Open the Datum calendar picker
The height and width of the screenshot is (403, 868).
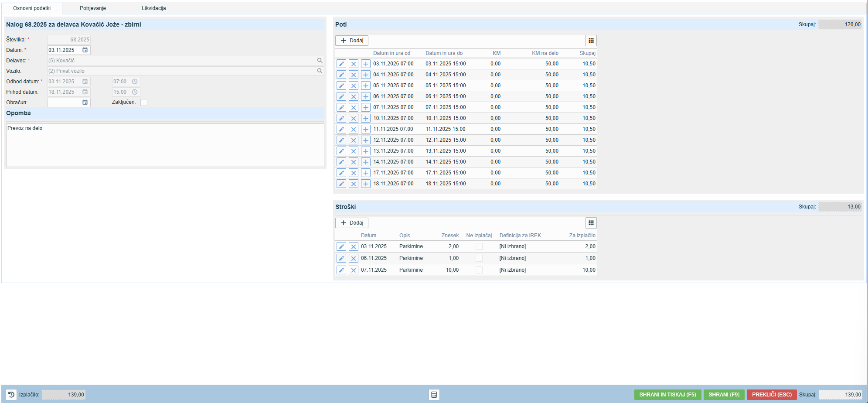tap(85, 50)
